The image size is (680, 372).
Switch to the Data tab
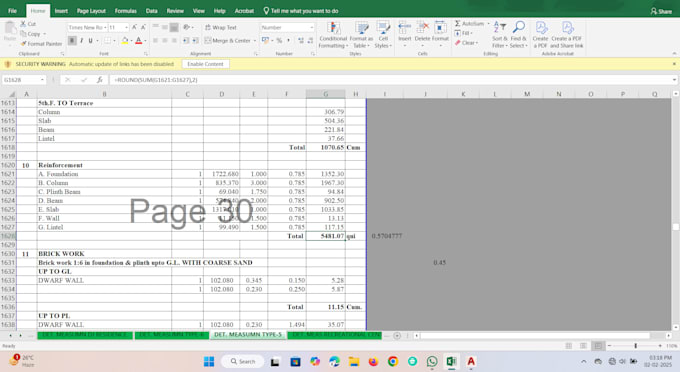[151, 11]
